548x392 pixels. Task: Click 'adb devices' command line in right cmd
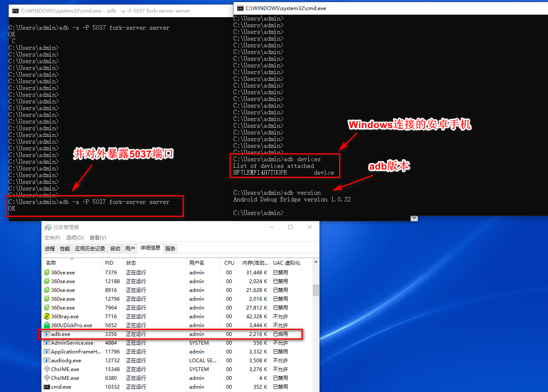click(x=277, y=159)
